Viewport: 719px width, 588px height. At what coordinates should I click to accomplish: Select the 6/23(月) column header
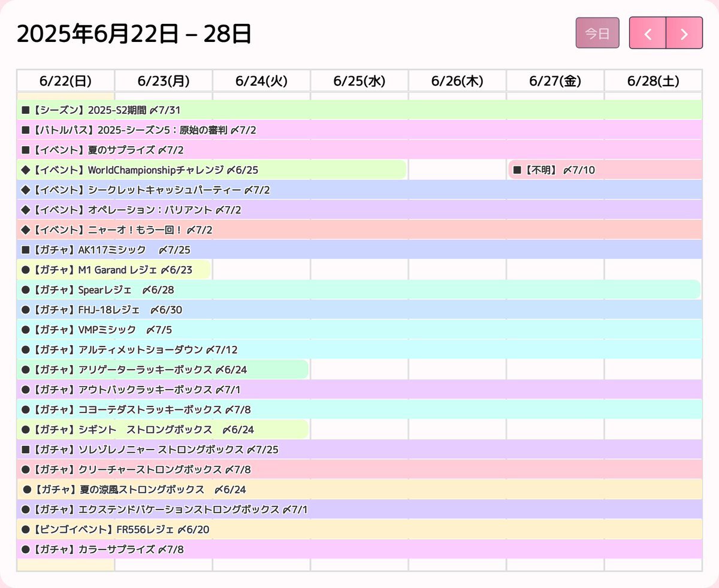tap(164, 81)
